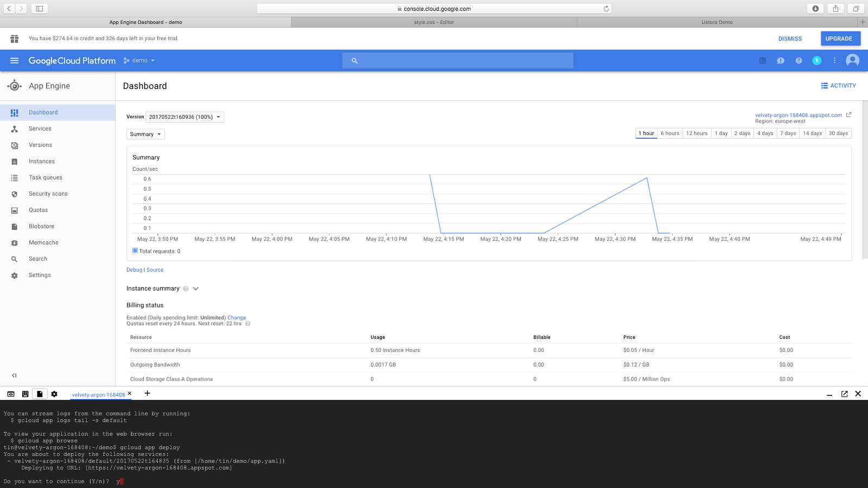This screenshot has width=868, height=488.
Task: Reload the page in Safari address bar
Action: tap(607, 9)
